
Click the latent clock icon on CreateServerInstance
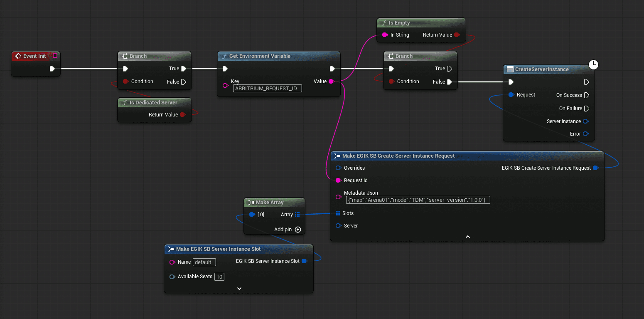coord(593,64)
